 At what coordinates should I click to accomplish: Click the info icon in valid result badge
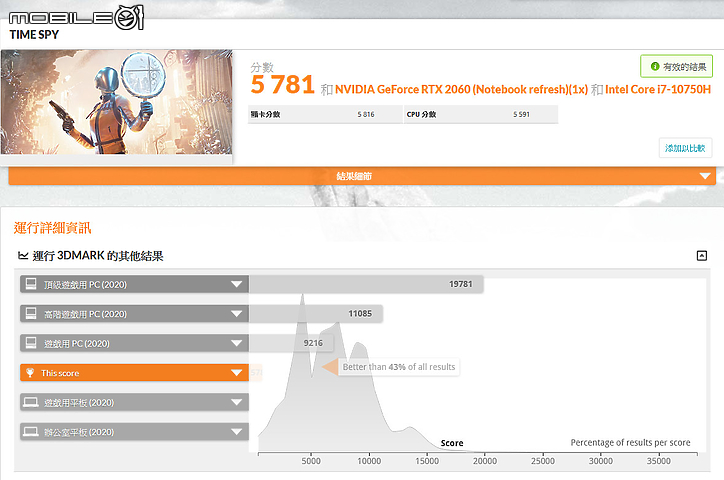(x=654, y=66)
